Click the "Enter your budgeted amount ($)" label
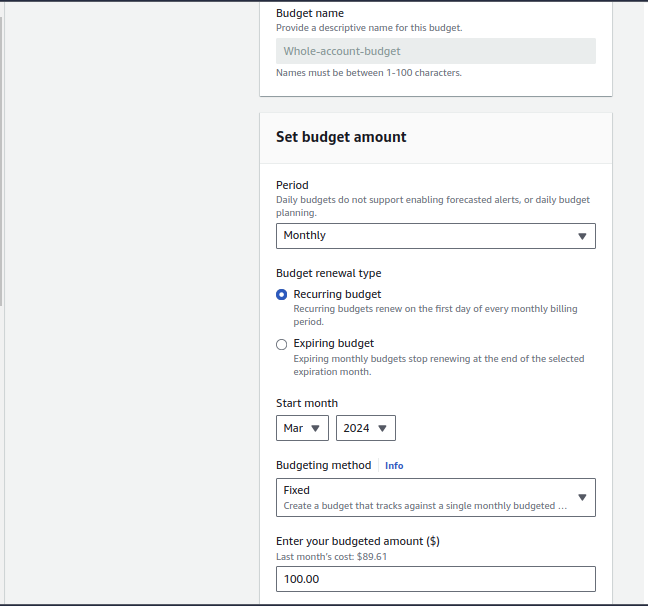Viewport: 648px width, 606px height. pyautogui.click(x=357, y=541)
